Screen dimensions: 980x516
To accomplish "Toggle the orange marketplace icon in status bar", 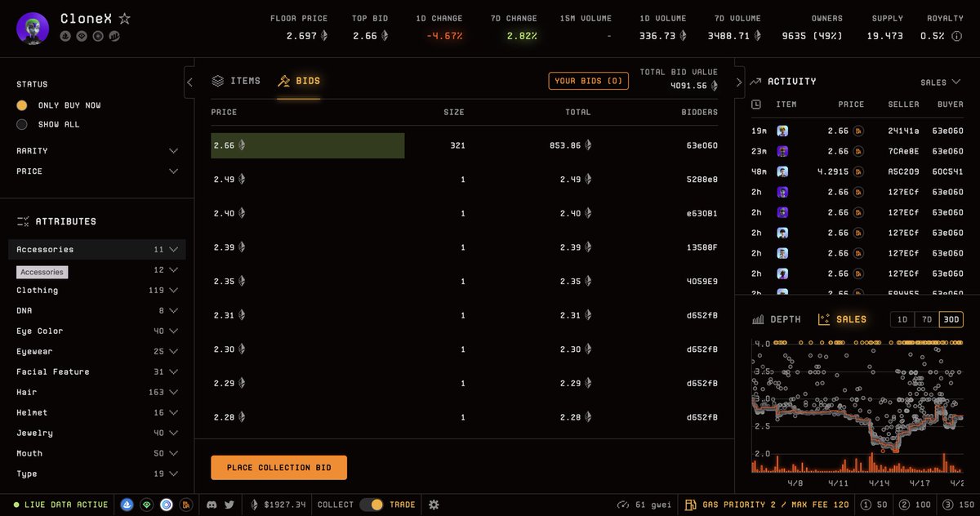I will coord(186,505).
